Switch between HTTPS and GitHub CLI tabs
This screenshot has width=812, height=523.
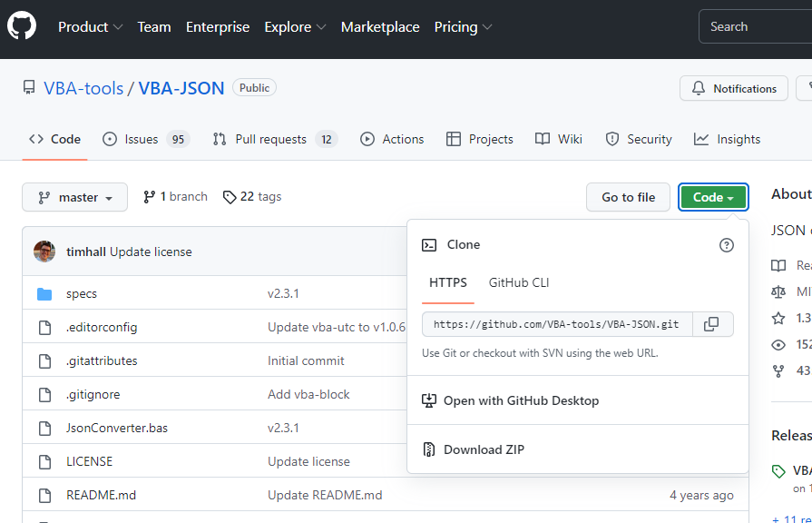518,282
